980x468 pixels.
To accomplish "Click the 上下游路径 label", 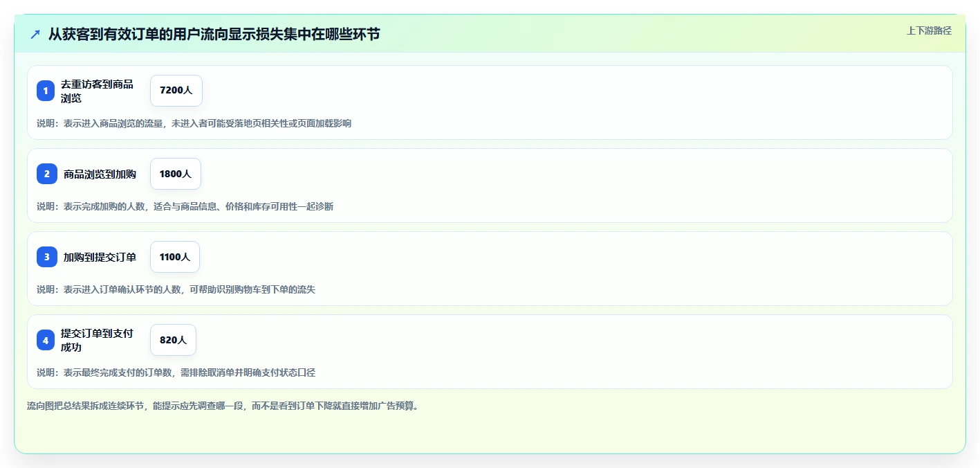I will click(x=929, y=30).
